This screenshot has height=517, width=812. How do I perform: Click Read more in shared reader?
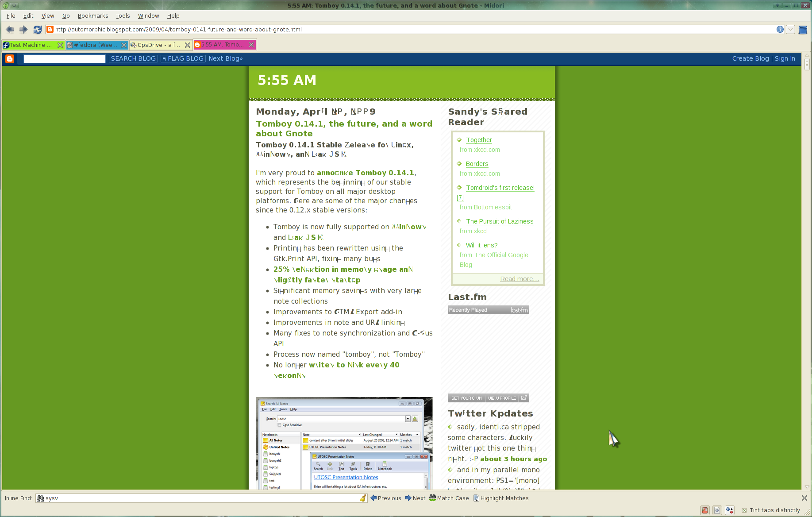coord(520,279)
